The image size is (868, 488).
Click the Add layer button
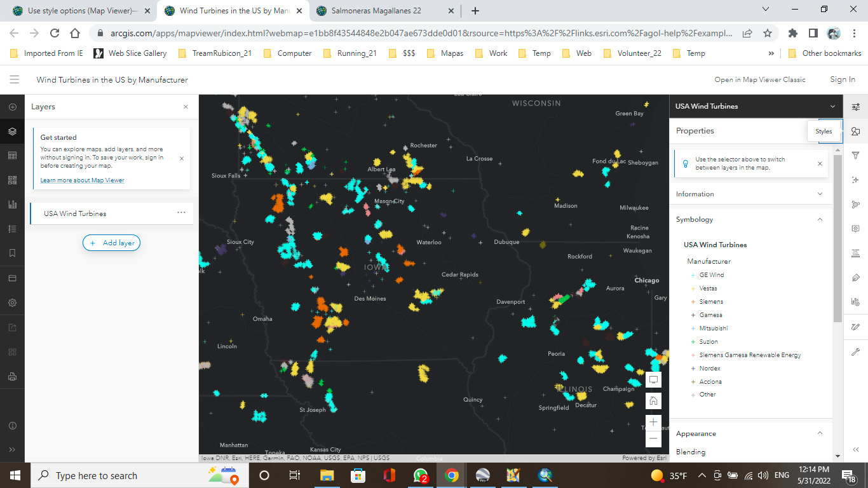(x=111, y=243)
